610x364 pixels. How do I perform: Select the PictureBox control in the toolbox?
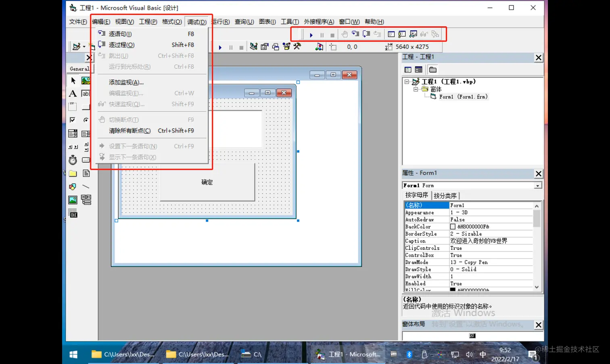click(86, 81)
